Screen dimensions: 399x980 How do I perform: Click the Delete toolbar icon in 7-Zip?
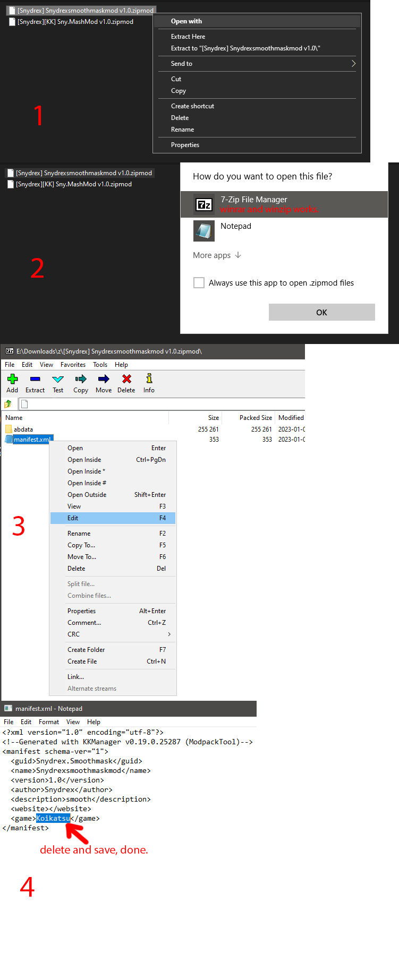click(x=126, y=379)
